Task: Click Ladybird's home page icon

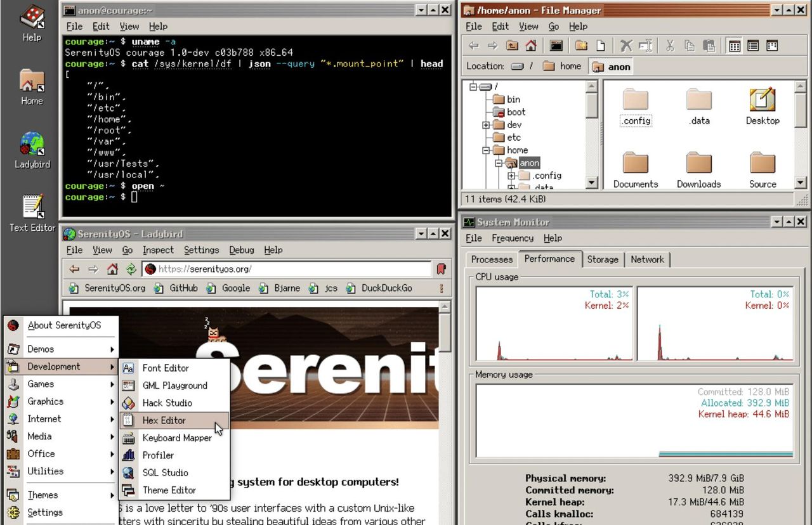Action: pos(112,269)
